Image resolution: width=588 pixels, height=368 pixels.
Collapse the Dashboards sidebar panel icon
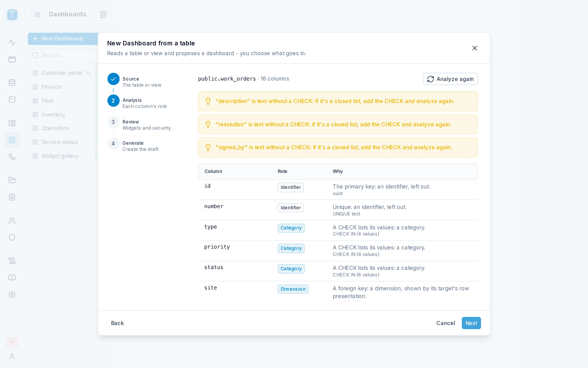(x=103, y=14)
